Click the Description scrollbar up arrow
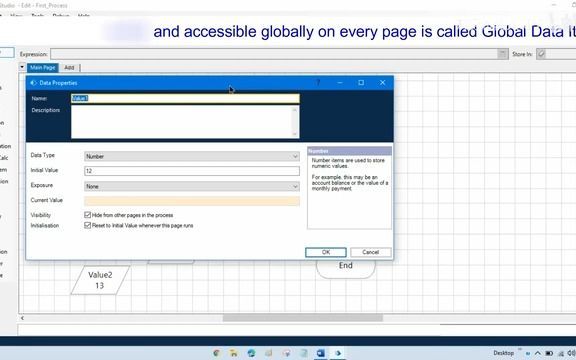The image size is (576, 360). (295, 110)
